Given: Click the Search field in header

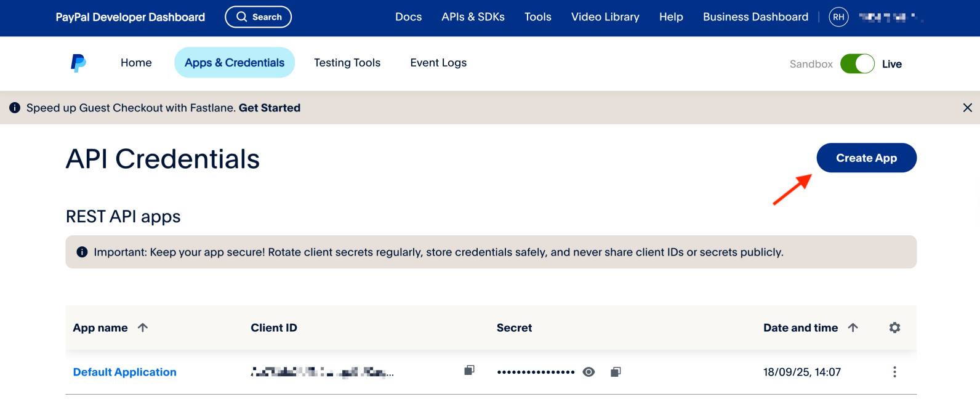Looking at the screenshot, I should pyautogui.click(x=259, y=17).
